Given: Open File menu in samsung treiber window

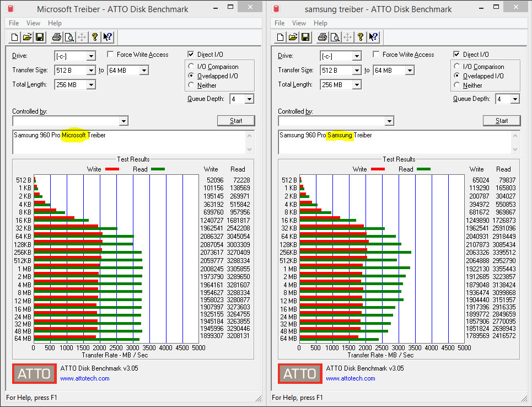Looking at the screenshot, I should click(280, 23).
